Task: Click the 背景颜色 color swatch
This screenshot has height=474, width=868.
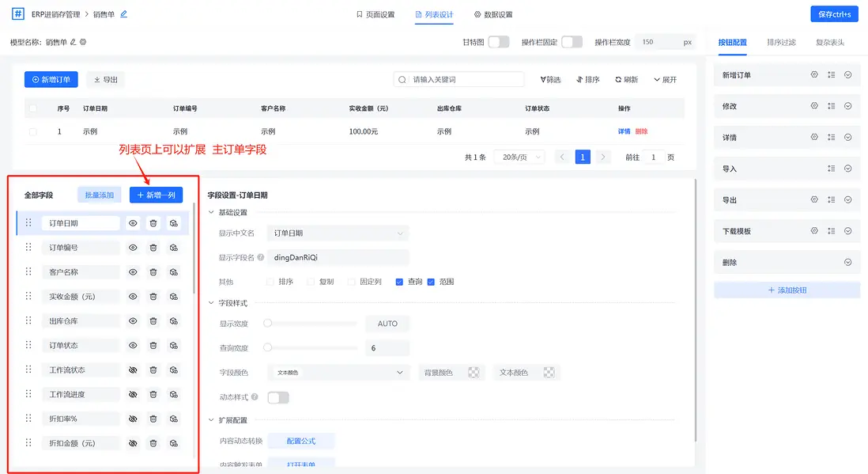Action: click(x=474, y=373)
